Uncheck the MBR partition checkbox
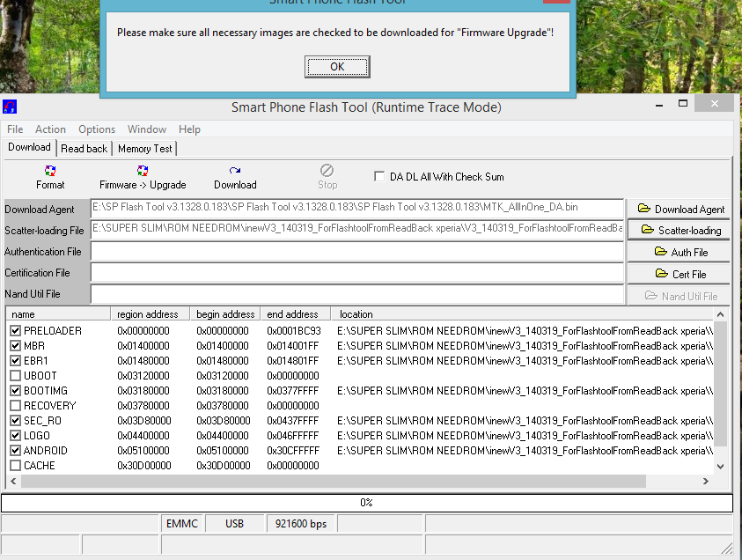 click(16, 345)
